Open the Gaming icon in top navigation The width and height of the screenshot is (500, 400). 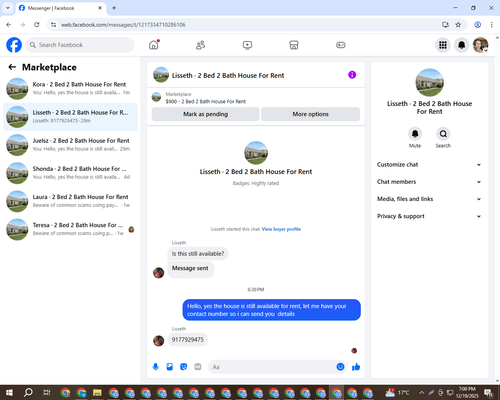click(341, 45)
